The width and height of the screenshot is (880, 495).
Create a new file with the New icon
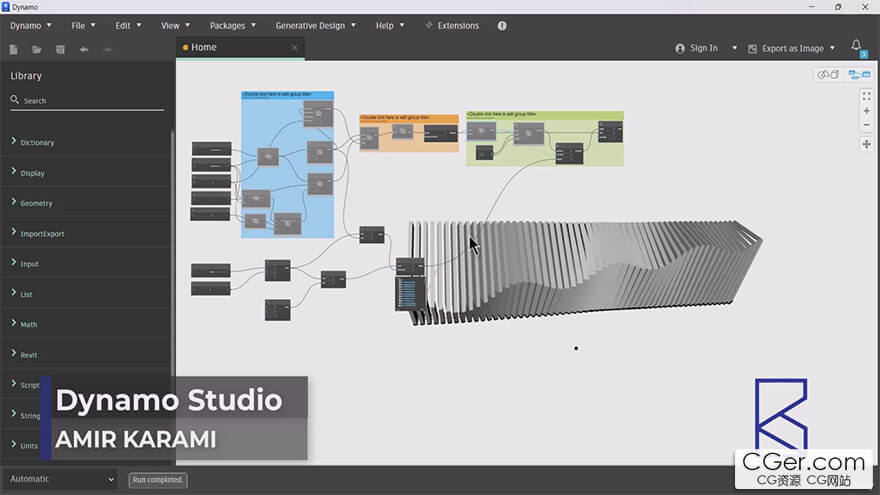coord(13,49)
